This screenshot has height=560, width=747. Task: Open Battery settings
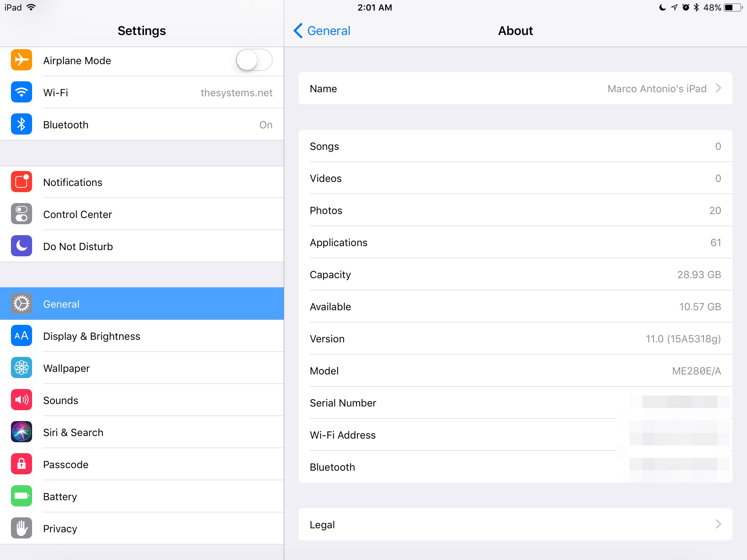(x=142, y=496)
